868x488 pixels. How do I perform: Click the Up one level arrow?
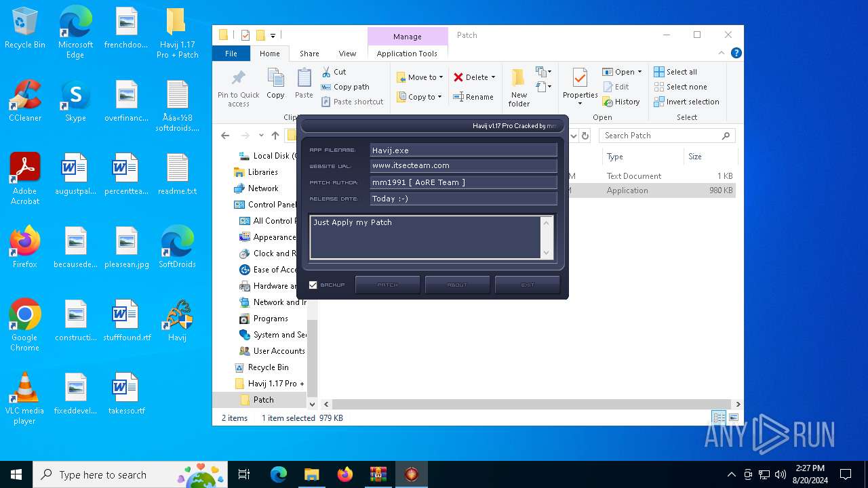[275, 136]
